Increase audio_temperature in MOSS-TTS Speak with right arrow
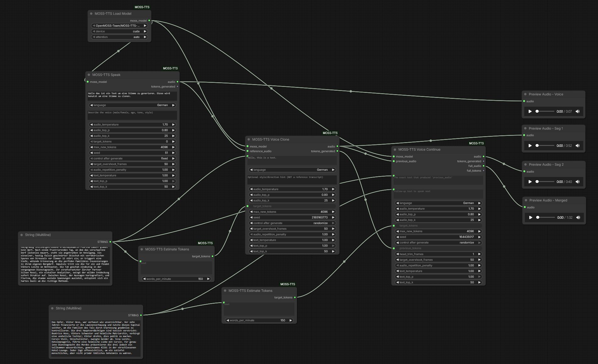Image resolution: width=598 pixels, height=364 pixels. click(x=173, y=125)
